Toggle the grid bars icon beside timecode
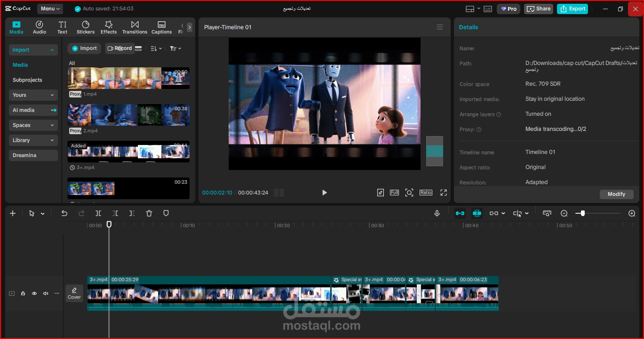 pyautogui.click(x=279, y=193)
